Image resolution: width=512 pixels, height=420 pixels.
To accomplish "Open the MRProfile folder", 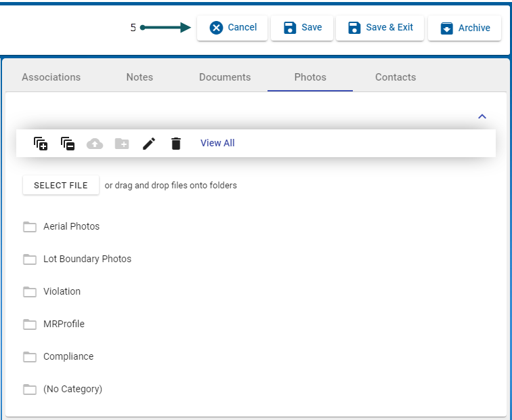I will pos(64,324).
